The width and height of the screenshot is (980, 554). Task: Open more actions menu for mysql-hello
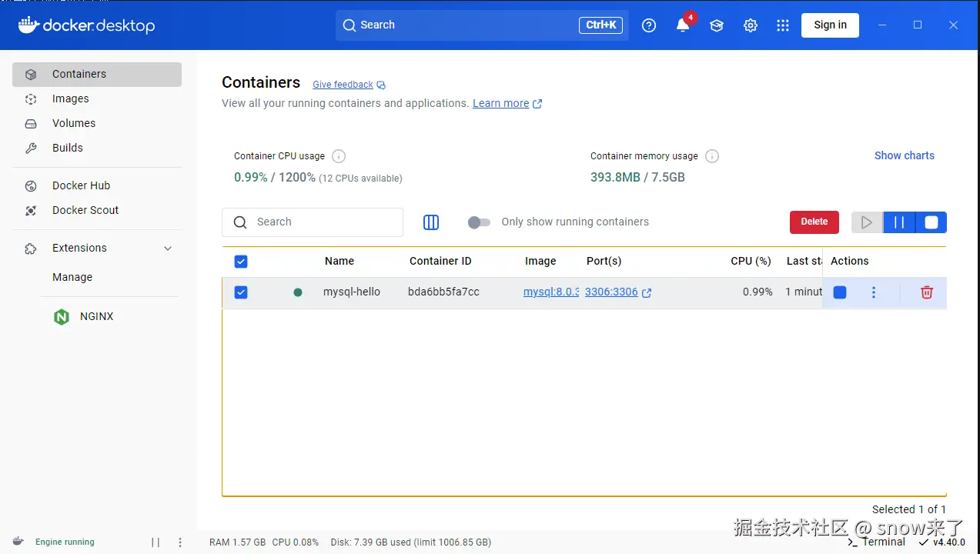point(873,292)
